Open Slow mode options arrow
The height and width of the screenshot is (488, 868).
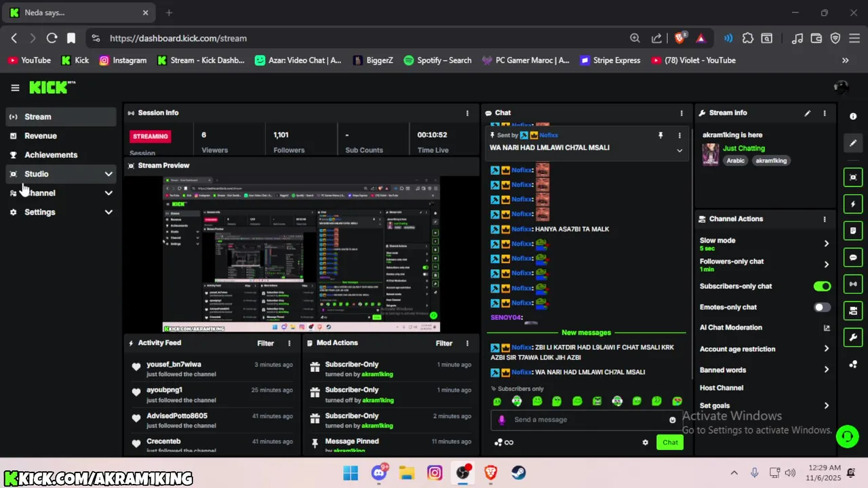pyautogui.click(x=826, y=243)
